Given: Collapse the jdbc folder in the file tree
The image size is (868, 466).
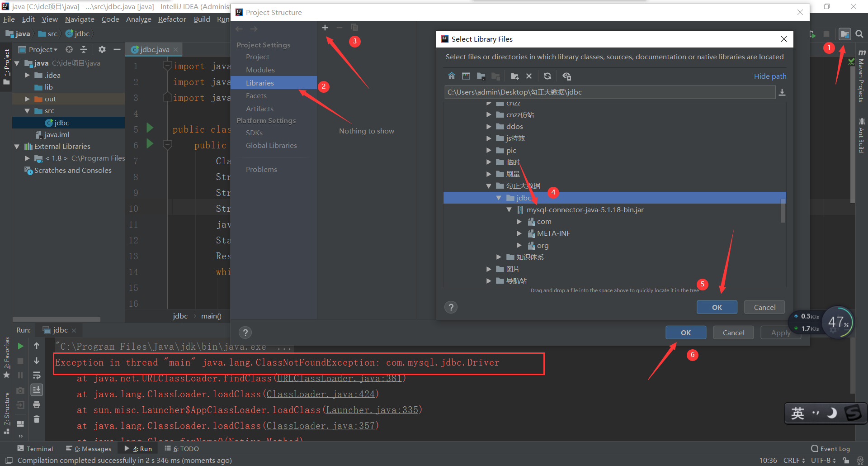Looking at the screenshot, I should click(499, 198).
